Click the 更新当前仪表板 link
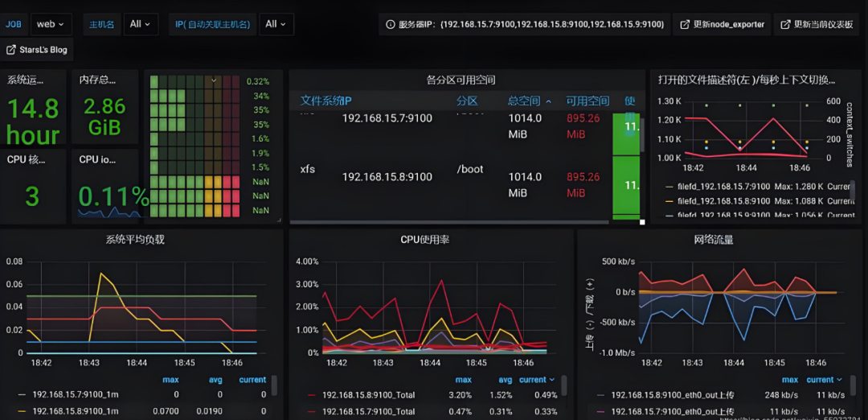 pos(817,24)
